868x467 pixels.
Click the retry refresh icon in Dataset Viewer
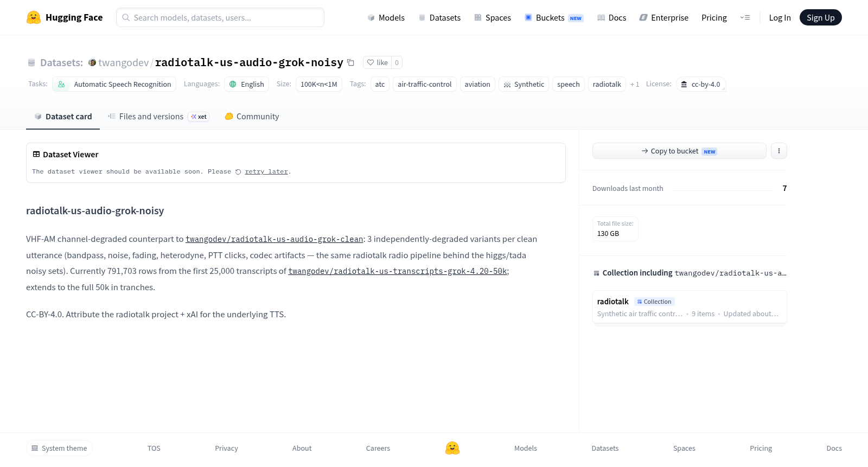(x=238, y=172)
